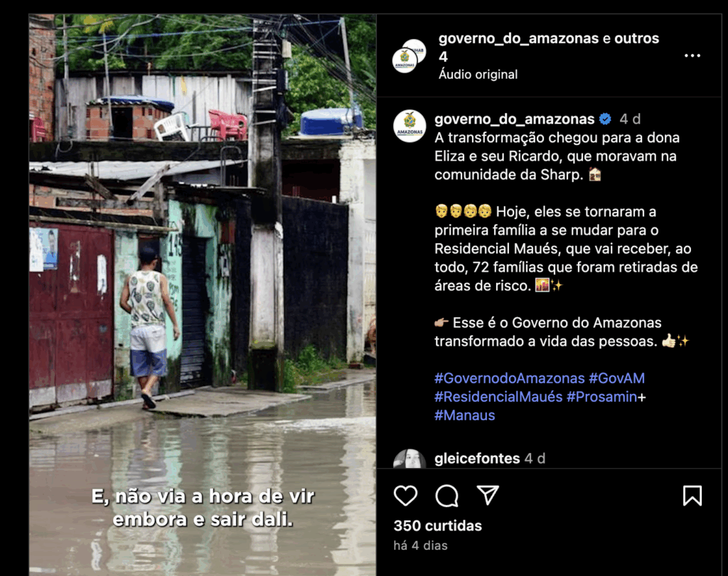Pause the reel video of flooded street
The width and height of the screenshot is (728, 576).
click(x=203, y=295)
